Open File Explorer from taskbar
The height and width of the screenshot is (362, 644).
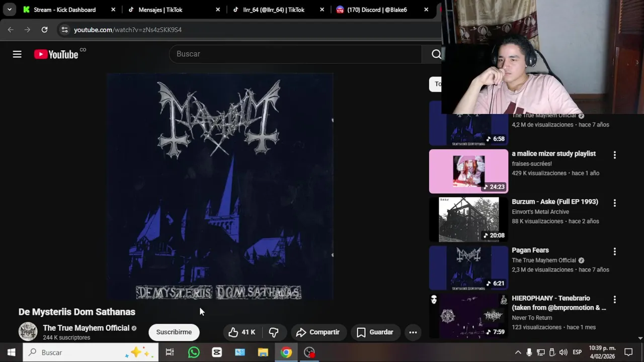(x=263, y=352)
